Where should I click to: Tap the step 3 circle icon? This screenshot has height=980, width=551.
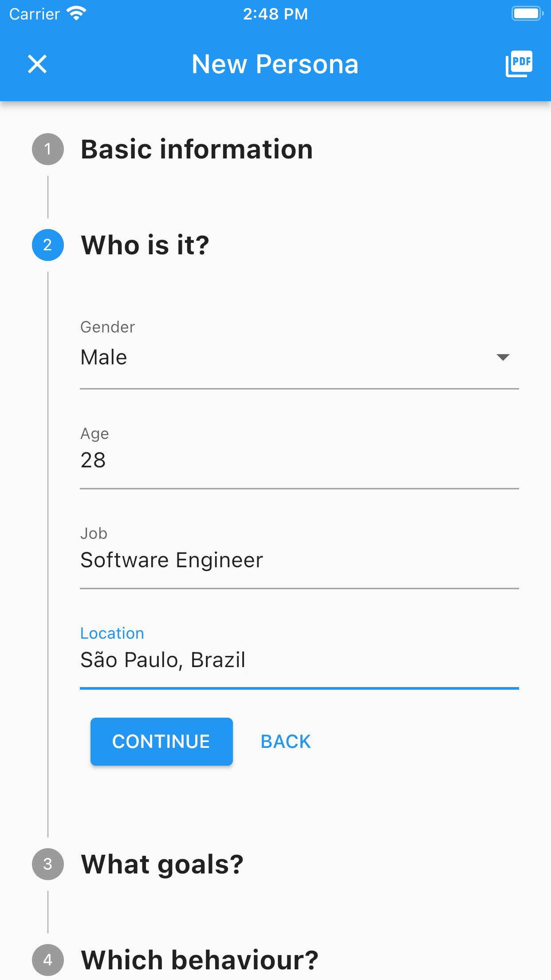point(48,864)
